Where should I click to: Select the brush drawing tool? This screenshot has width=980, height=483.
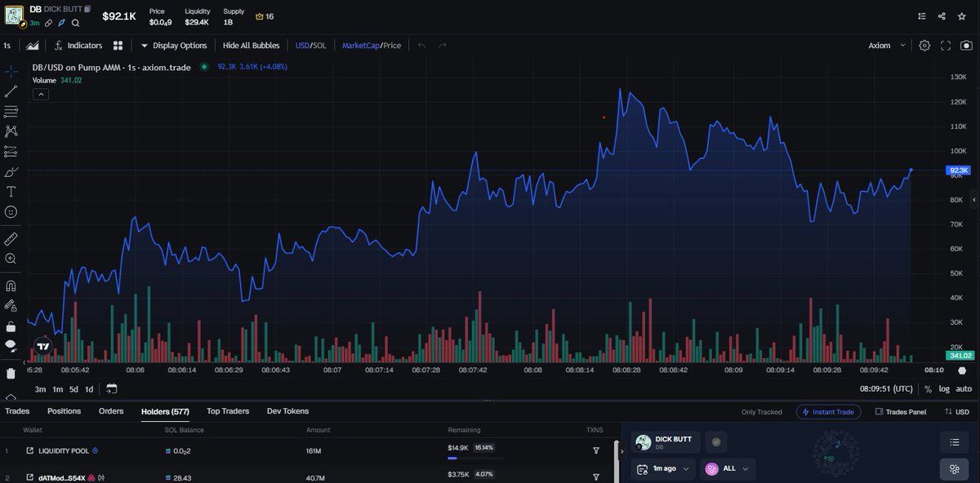(11, 171)
